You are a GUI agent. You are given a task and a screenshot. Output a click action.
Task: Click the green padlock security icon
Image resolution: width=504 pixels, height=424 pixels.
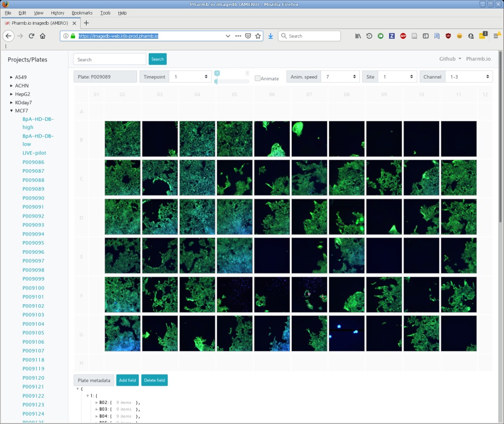[73, 36]
